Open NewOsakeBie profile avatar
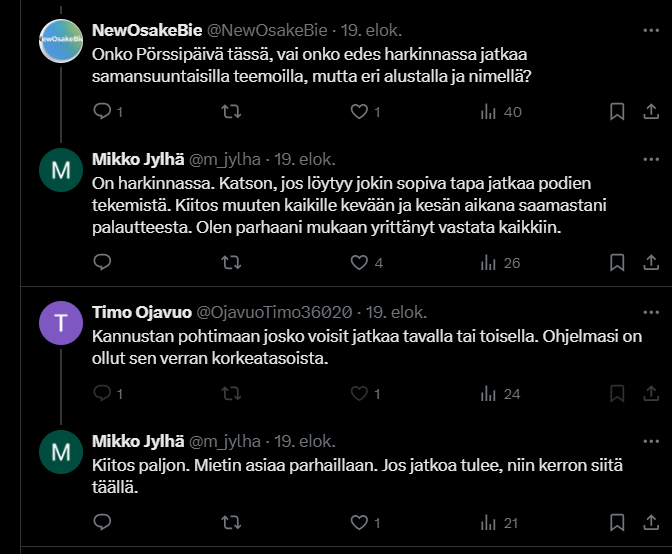Image resolution: width=672 pixels, height=554 pixels. tap(61, 41)
